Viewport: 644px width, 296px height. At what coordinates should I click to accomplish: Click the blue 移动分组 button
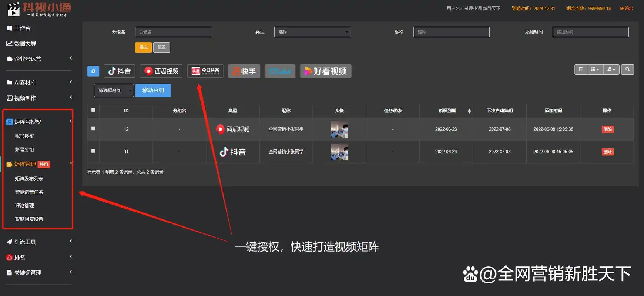[153, 91]
